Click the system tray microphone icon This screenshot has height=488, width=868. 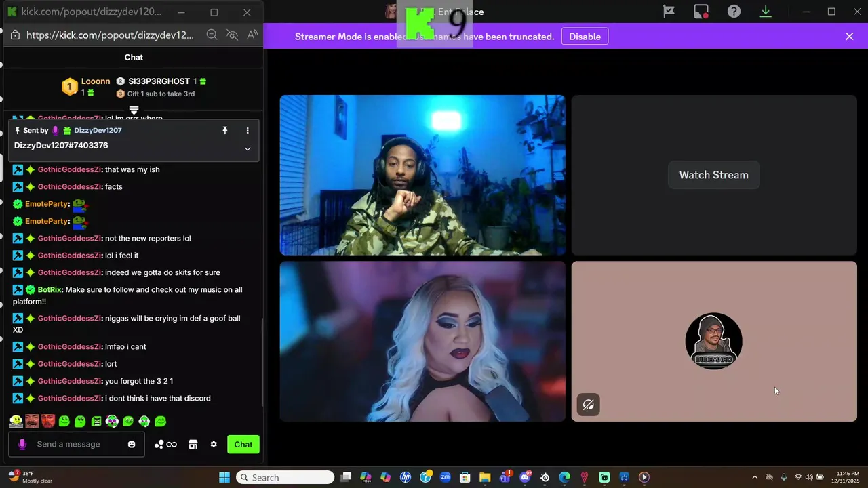pos(784,477)
